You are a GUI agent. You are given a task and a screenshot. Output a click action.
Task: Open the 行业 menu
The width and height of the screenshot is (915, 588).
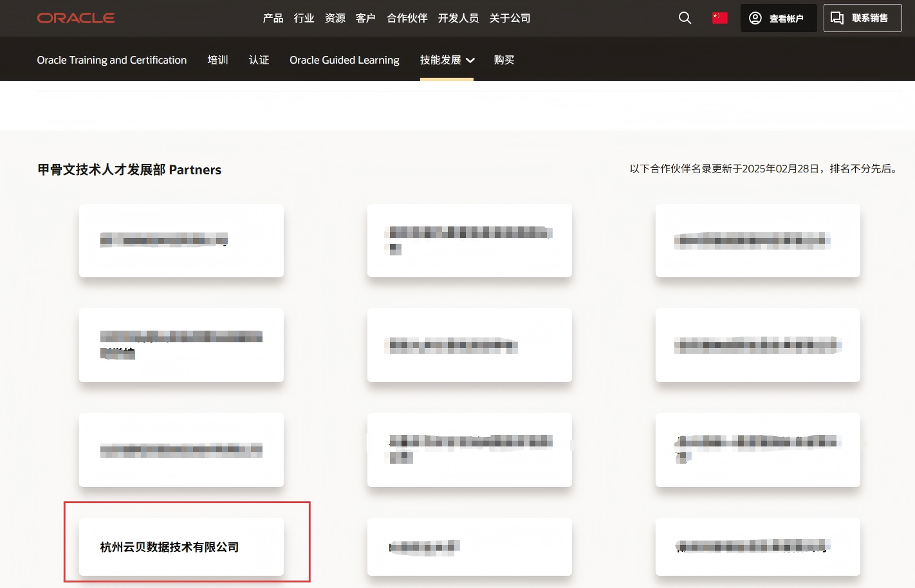coord(304,18)
